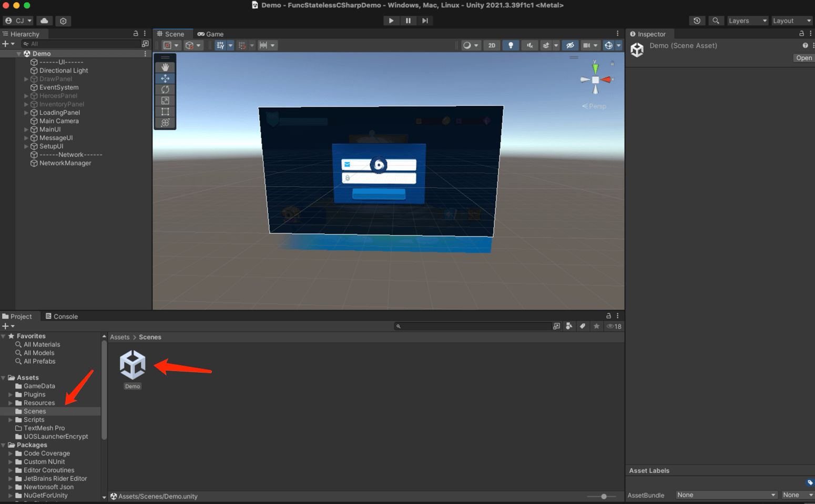Click the Open button in Inspector
This screenshot has width=815, height=504.
pos(803,58)
